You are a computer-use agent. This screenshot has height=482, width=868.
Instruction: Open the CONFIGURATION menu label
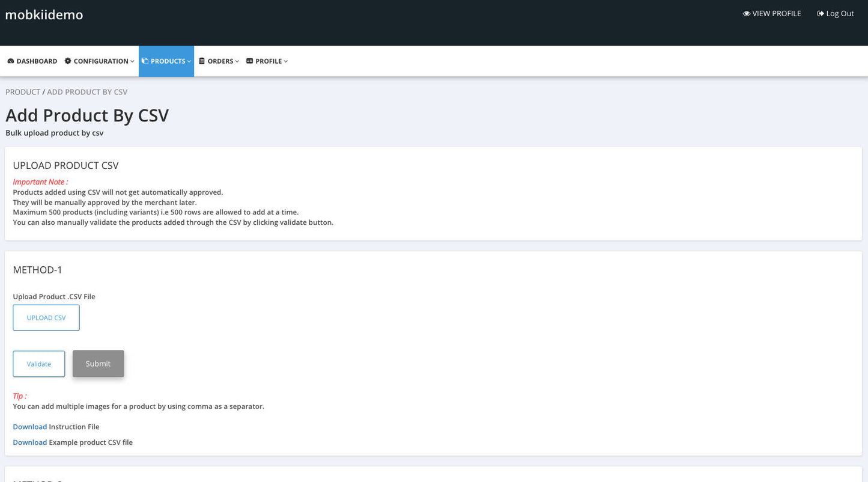(x=101, y=61)
